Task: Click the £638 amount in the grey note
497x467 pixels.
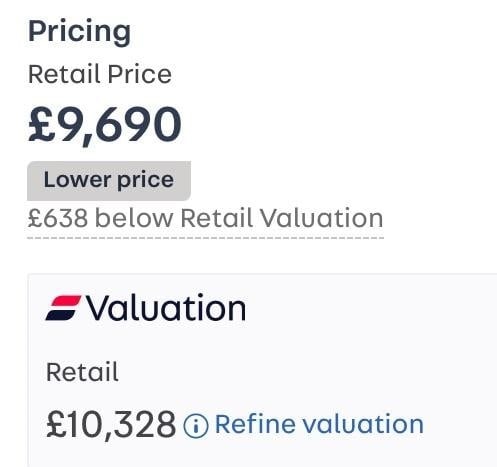Action: point(58,218)
